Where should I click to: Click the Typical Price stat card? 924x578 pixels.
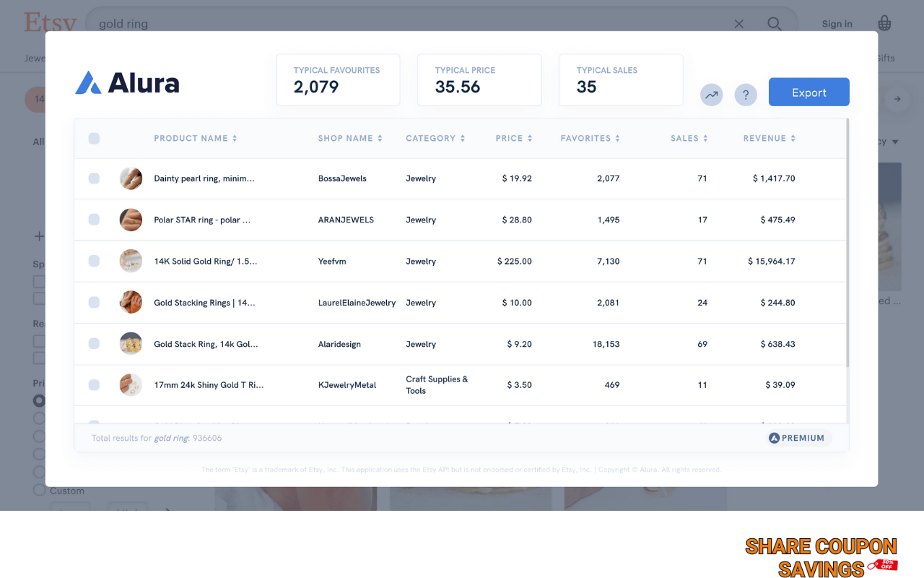[479, 80]
